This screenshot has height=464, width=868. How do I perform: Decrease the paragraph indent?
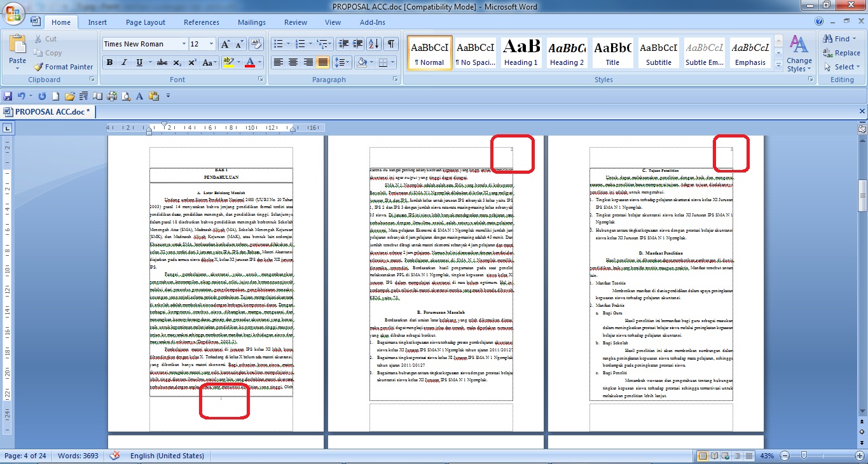[344, 44]
